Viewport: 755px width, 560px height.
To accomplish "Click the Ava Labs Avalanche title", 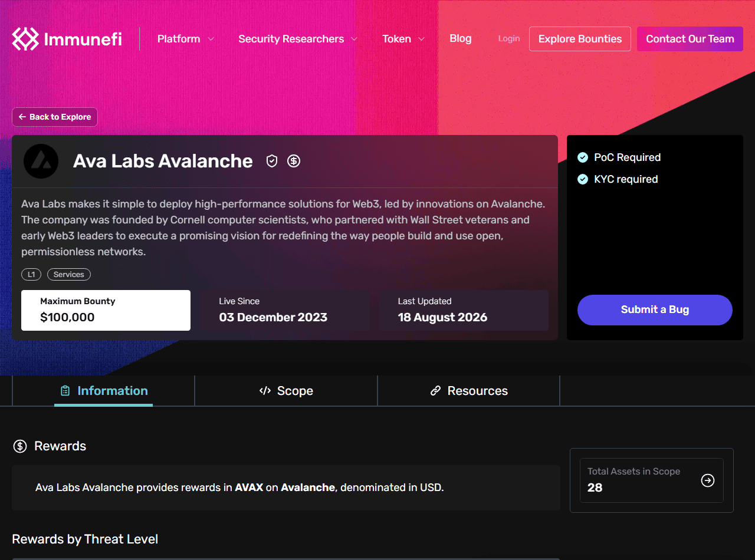I will pyautogui.click(x=163, y=161).
